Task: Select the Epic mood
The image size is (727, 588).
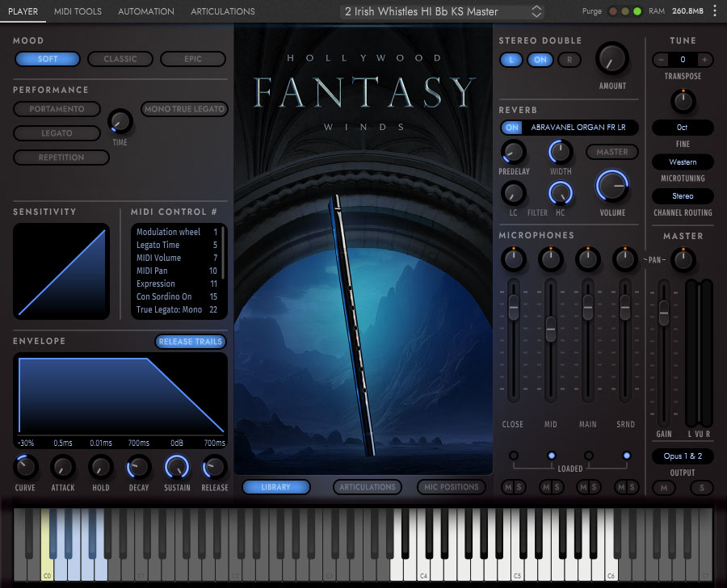Action: coord(193,59)
